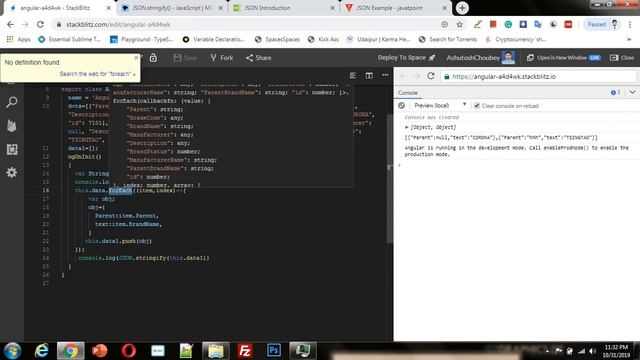Open the Windows Start menu
The width and height of the screenshot is (640, 360).
[13, 351]
